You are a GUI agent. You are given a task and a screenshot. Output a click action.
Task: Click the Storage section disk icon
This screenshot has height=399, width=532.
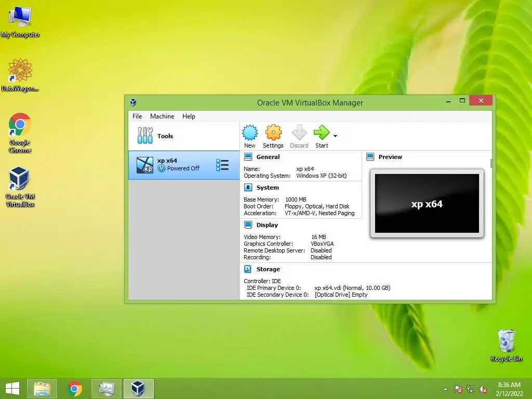coord(248,269)
